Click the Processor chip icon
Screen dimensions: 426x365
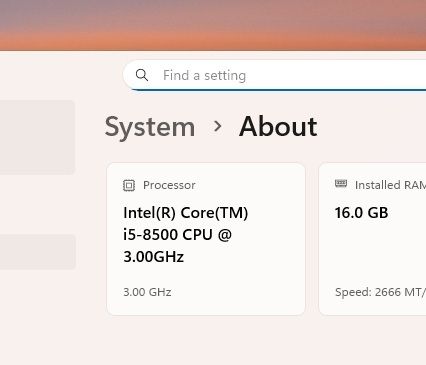(x=129, y=185)
